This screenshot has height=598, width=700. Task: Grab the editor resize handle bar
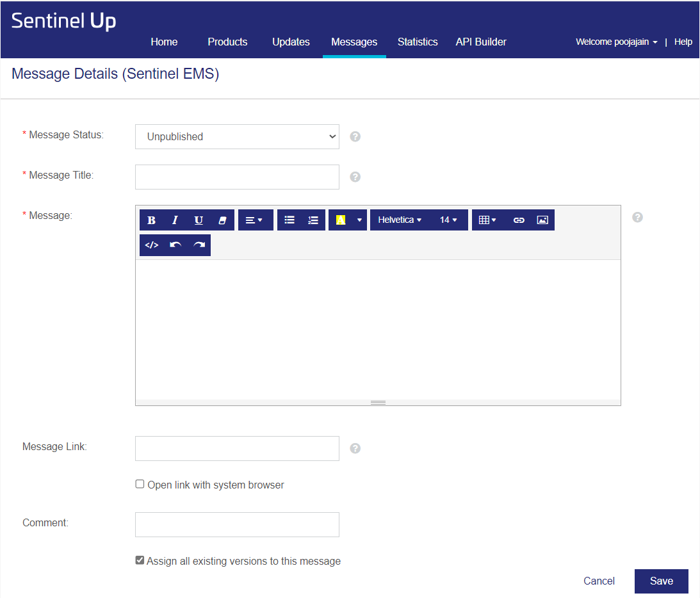(x=378, y=403)
